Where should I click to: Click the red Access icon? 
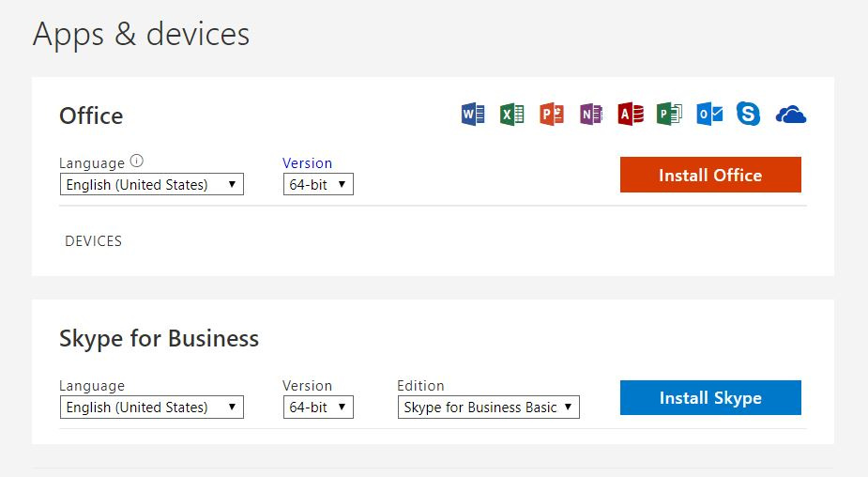click(631, 115)
